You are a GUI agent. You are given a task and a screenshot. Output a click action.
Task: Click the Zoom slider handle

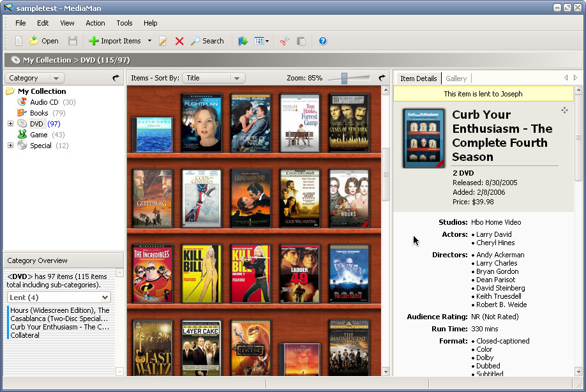(x=344, y=78)
